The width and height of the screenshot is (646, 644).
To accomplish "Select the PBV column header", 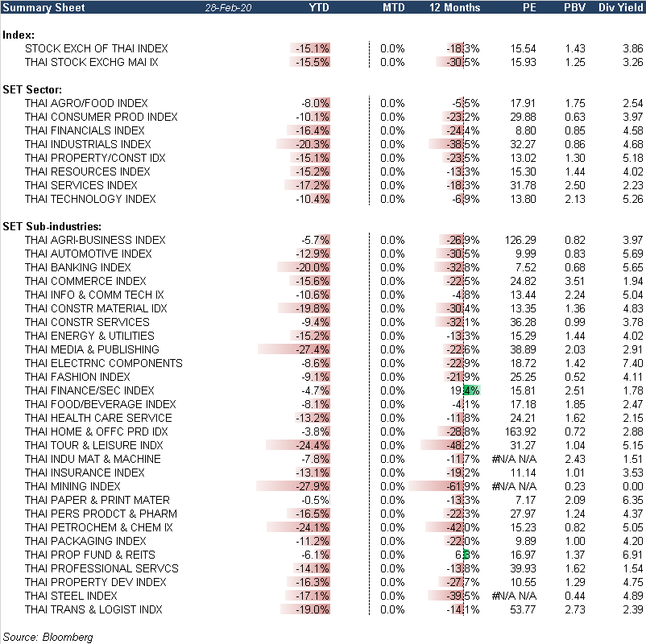I will 574,7.
